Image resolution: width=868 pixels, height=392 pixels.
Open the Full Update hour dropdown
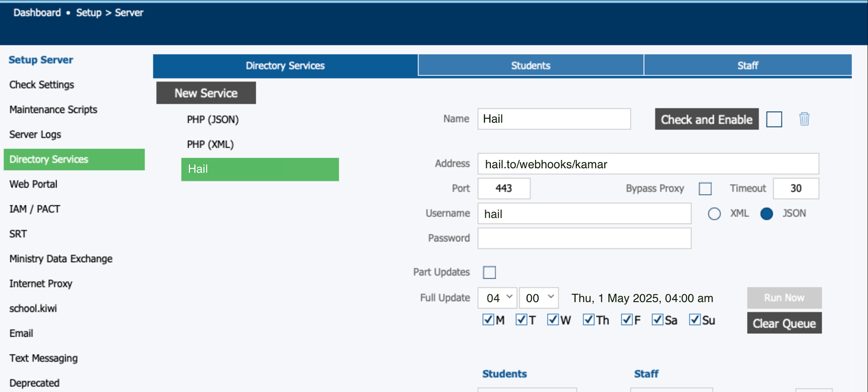click(497, 298)
